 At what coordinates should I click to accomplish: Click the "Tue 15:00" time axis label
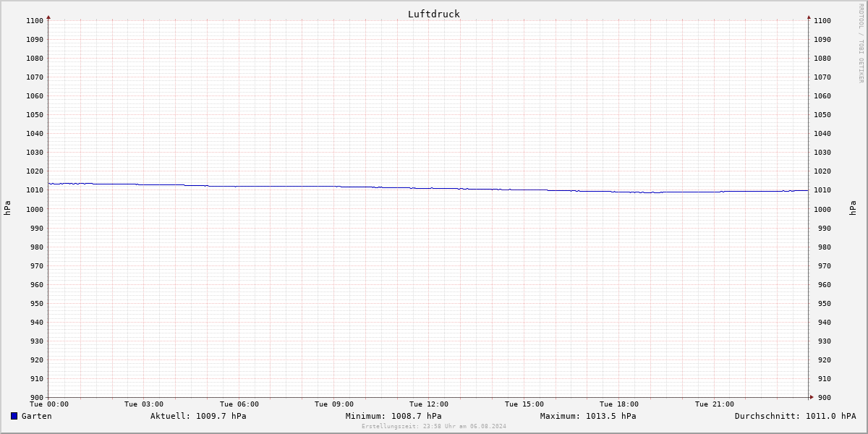point(524,404)
